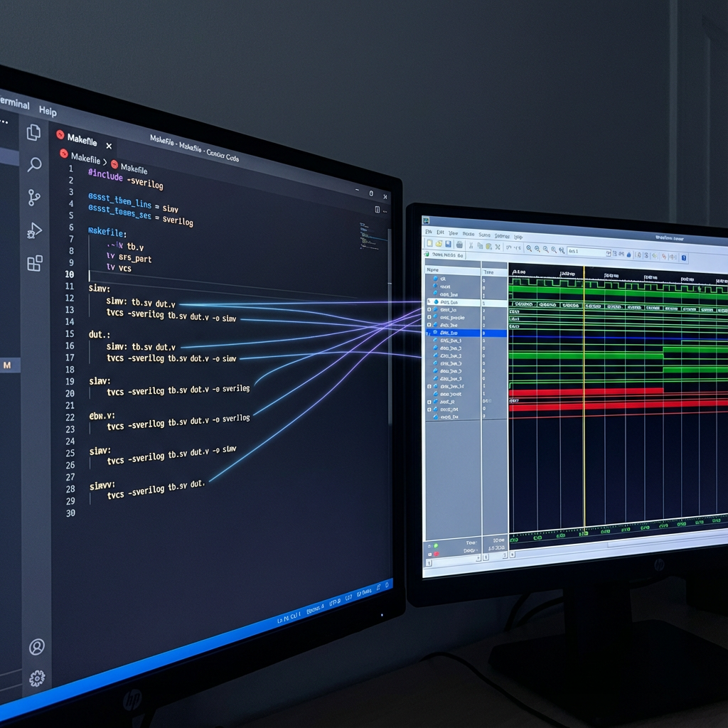Click the green dot icon below the signal list

click(x=436, y=545)
